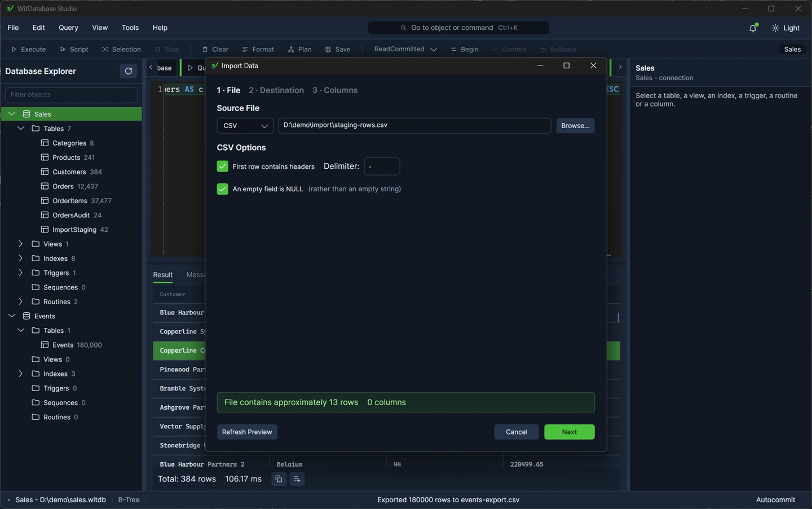The height and width of the screenshot is (509, 812).
Task: Click the 3 · Columns step
Action: pyautogui.click(x=335, y=90)
